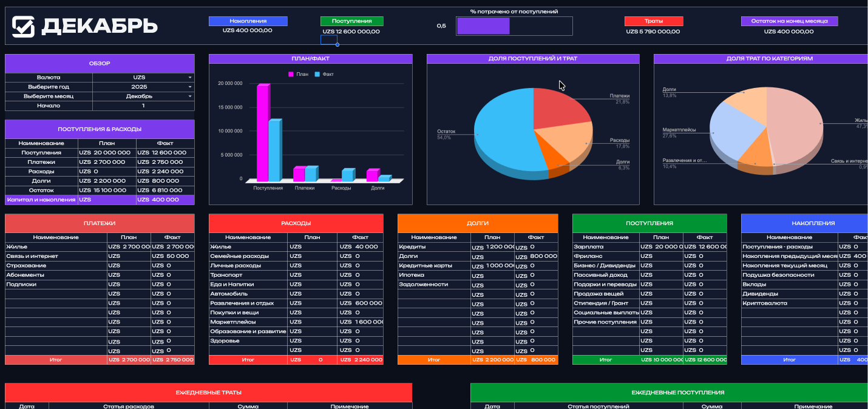Click the ЕЖЕДНЕВНЫЕ ТРАТЫ section header
This screenshot has width=868, height=409.
pyautogui.click(x=208, y=393)
